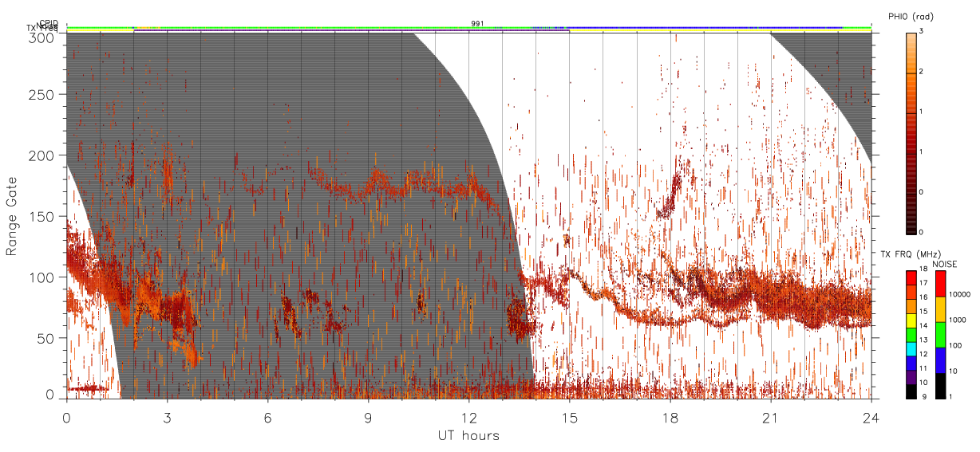Click the purple 10–11 MHz TX FRQ swatch
Viewport: 980px width, 452px height.
point(911,377)
